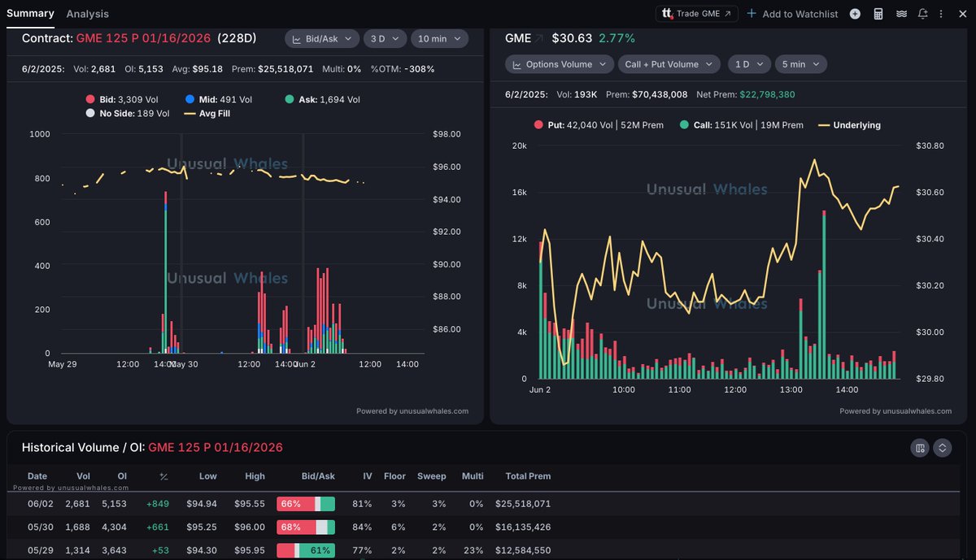Click the arrow icon next to GME ticker
The image size is (976, 560).
(x=539, y=38)
